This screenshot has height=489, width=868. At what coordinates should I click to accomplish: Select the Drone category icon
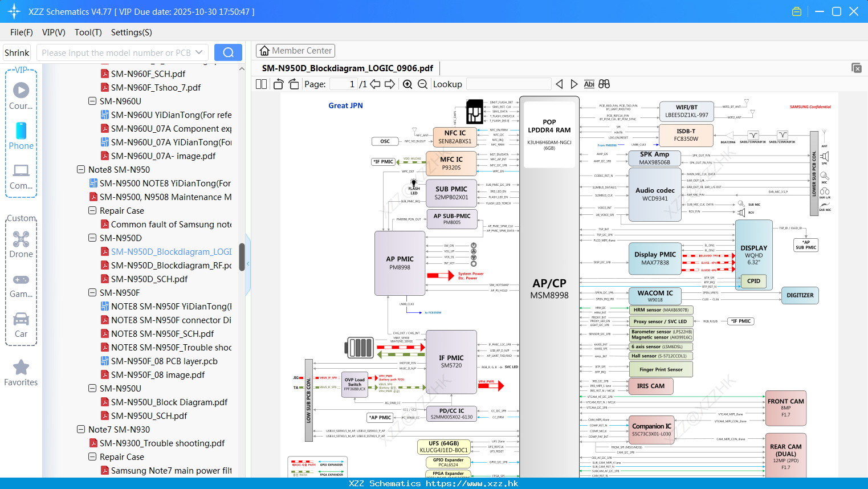point(21,244)
